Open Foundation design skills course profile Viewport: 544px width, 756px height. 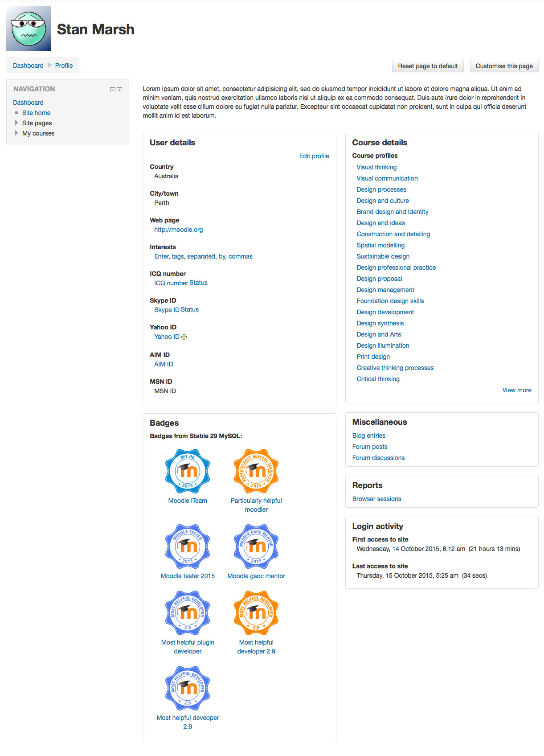(x=390, y=301)
